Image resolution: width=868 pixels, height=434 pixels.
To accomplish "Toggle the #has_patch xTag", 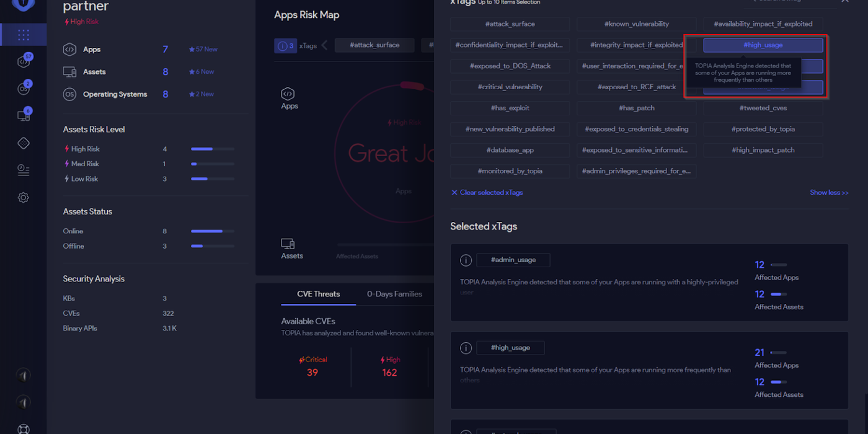I will click(x=637, y=108).
